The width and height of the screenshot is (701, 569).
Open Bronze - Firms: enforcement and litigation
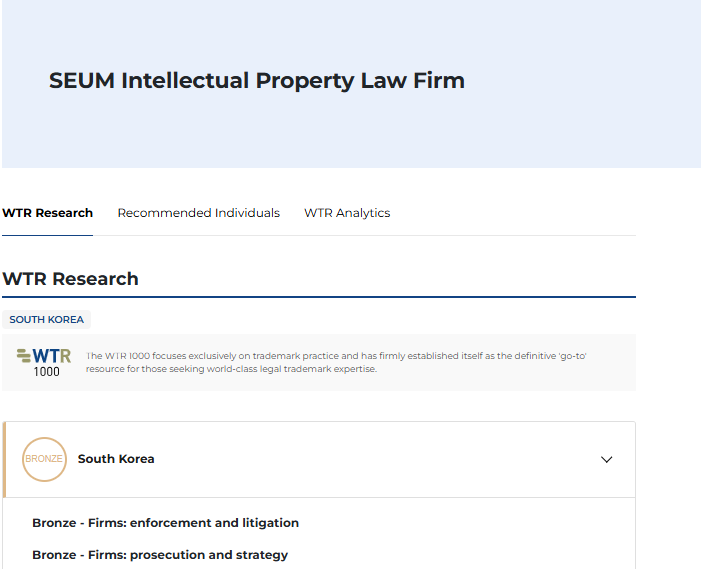tap(165, 523)
